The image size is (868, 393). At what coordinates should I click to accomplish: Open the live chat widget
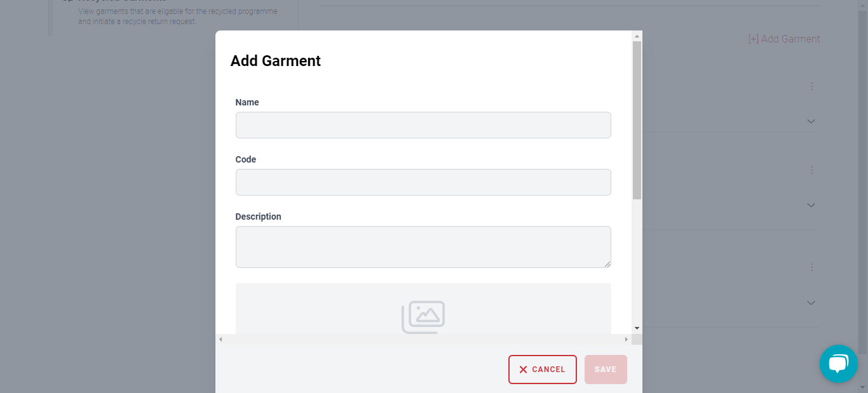(838, 364)
